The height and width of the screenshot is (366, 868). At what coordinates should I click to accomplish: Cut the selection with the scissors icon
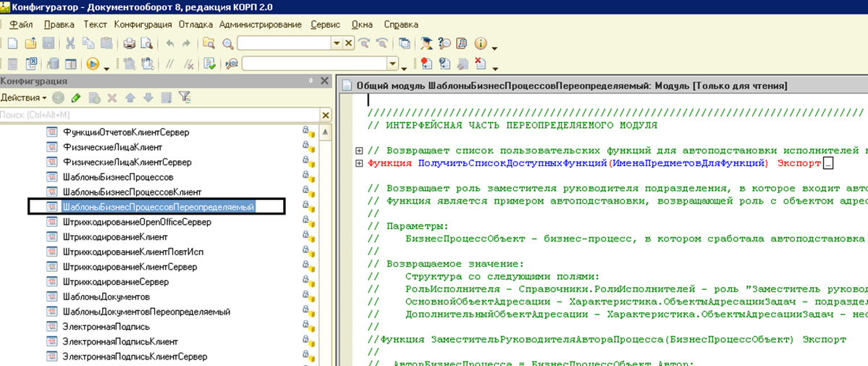tap(70, 43)
